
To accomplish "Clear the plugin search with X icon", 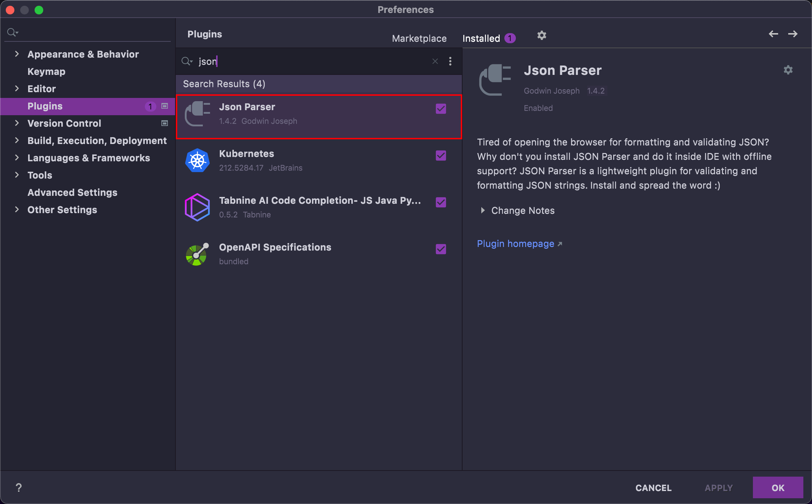I will pyautogui.click(x=435, y=62).
